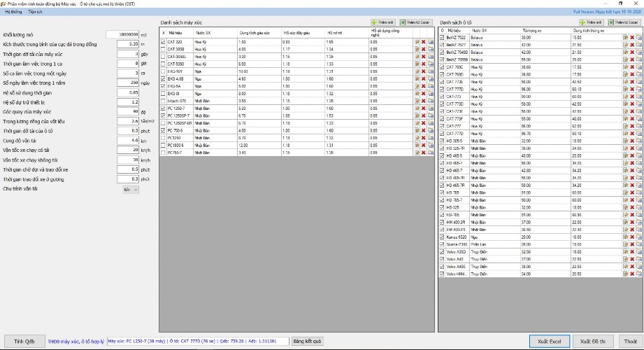The image size is (644, 350).
Task: Check the Hitachi 670 excavator checkbox
Action: point(163,101)
